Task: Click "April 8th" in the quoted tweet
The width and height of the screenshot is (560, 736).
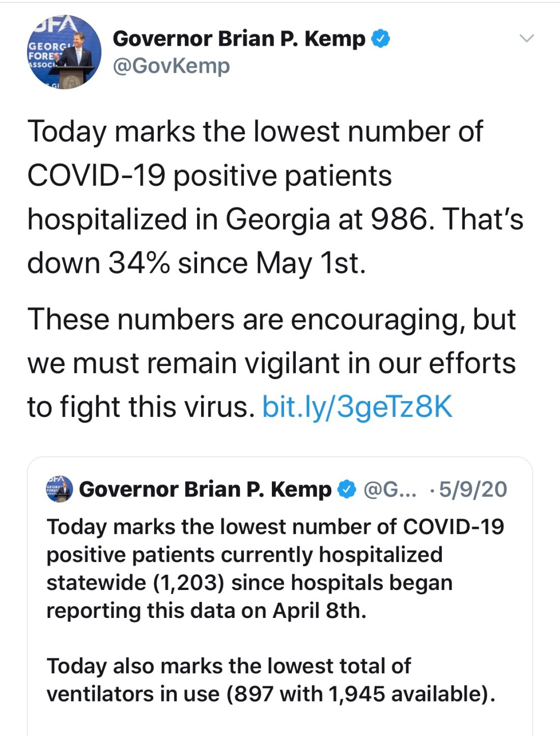Action: pos(319,610)
